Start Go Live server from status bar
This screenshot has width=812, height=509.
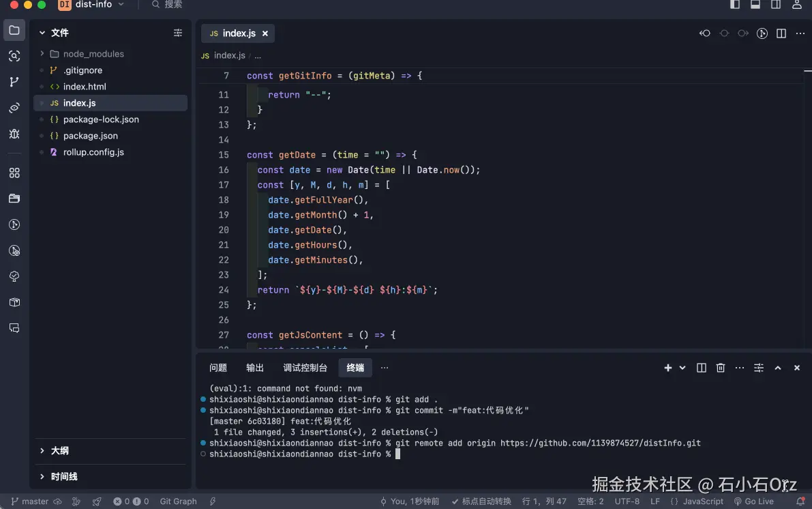[753, 501]
